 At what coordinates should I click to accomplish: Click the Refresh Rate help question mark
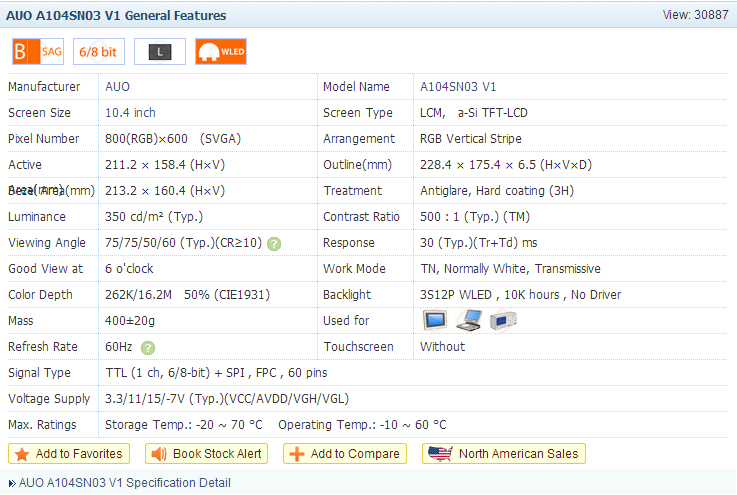coord(148,348)
